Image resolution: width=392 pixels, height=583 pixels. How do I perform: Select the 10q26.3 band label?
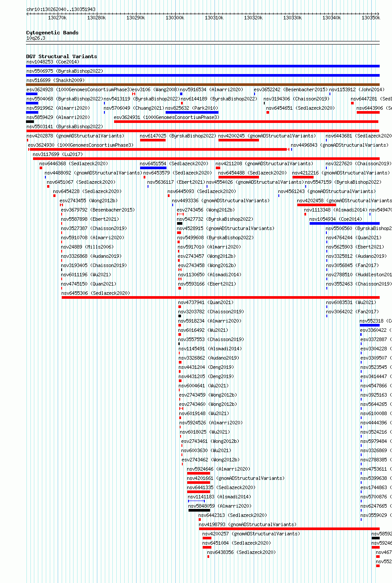(x=36, y=38)
